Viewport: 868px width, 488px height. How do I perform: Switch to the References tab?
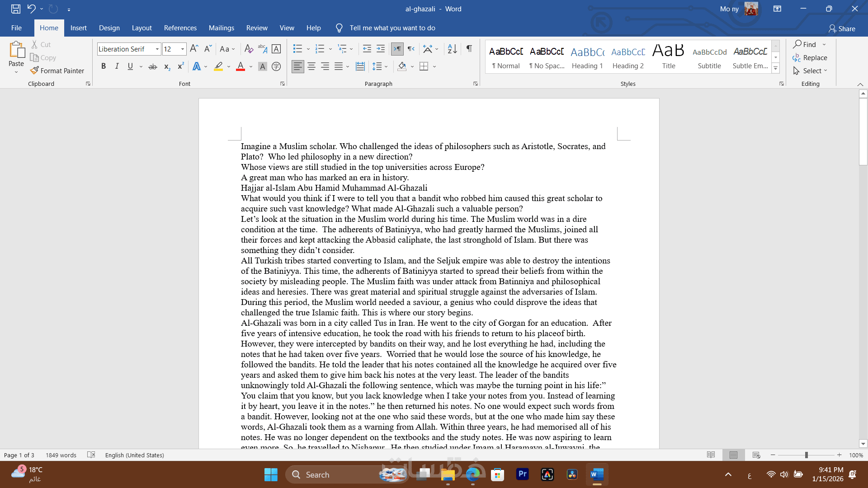point(180,28)
